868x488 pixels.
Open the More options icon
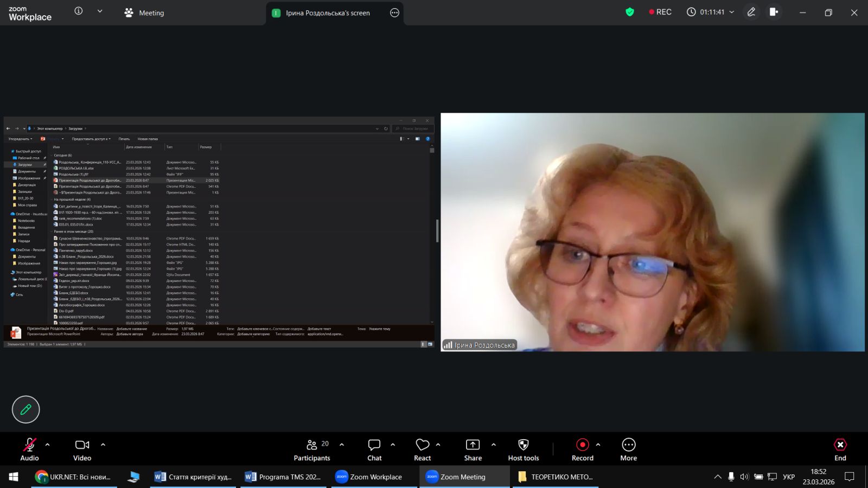tap(628, 445)
